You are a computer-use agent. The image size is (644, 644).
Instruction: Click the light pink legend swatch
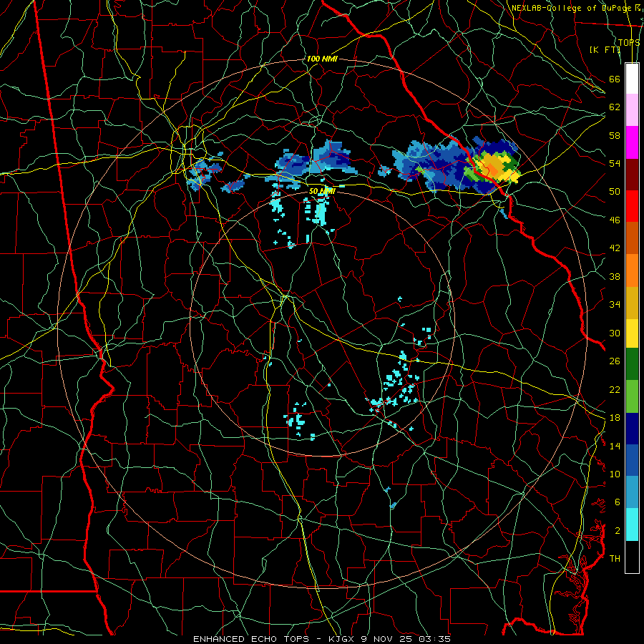(632, 109)
